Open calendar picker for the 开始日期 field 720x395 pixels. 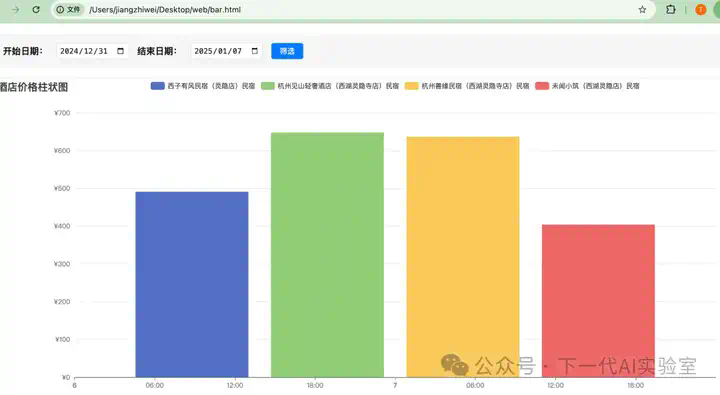(120, 51)
